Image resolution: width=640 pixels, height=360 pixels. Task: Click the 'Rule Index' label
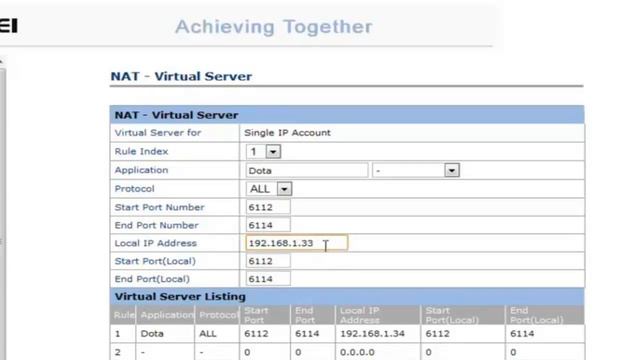(141, 151)
